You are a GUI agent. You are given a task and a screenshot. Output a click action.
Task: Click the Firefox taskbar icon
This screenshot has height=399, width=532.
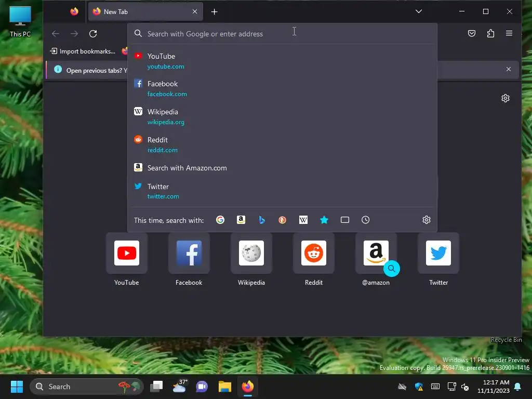(248, 387)
